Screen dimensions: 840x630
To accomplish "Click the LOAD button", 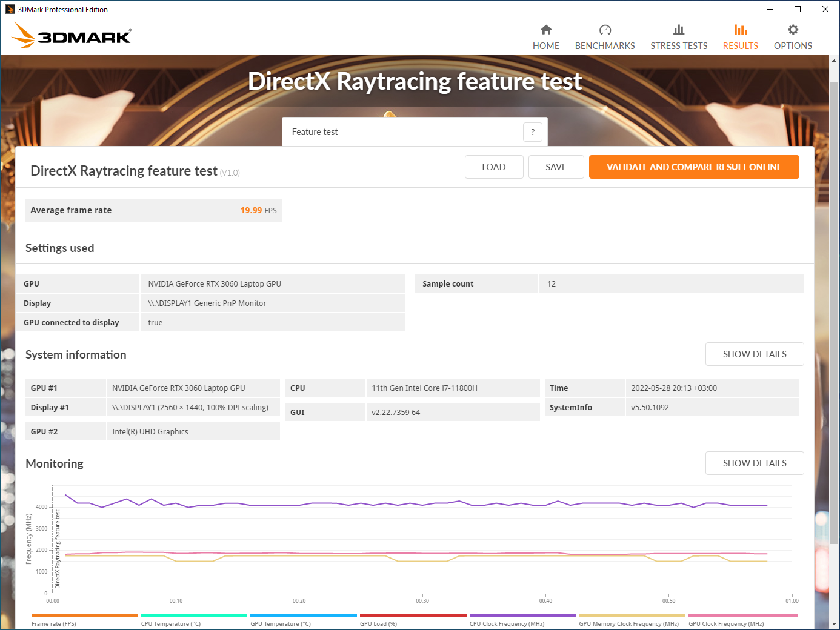I will [494, 167].
